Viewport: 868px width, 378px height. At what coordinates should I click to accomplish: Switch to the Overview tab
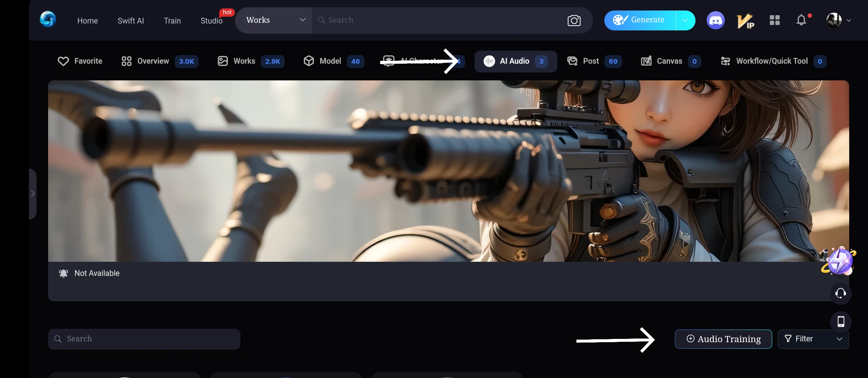pos(159,61)
